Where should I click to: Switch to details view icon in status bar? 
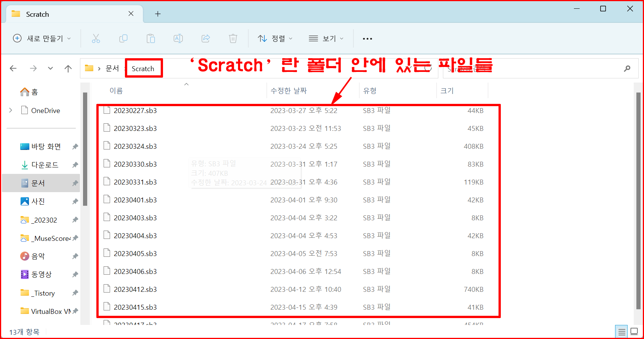point(622,332)
